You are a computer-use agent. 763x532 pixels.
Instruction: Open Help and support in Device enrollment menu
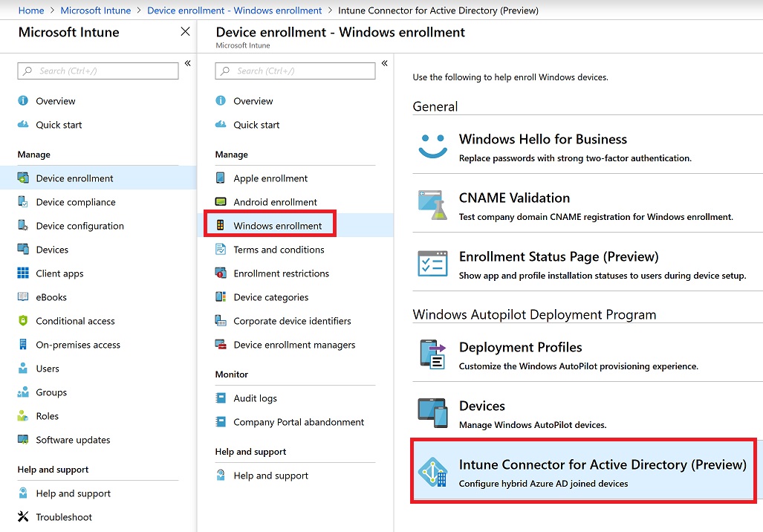point(296,476)
